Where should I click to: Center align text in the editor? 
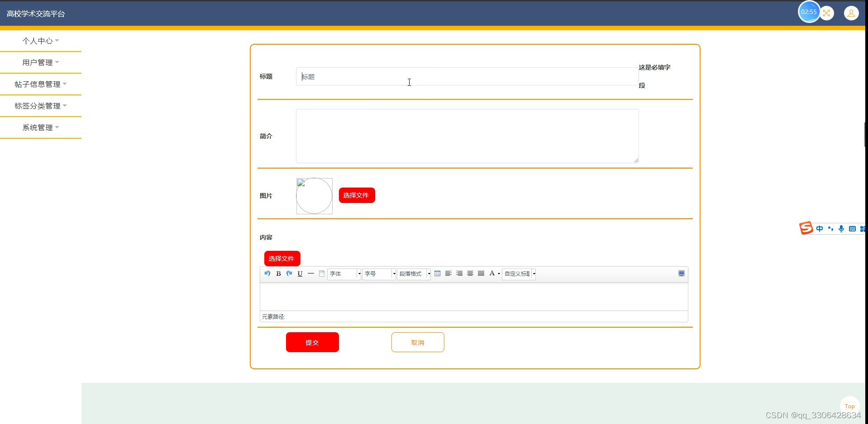[470, 273]
